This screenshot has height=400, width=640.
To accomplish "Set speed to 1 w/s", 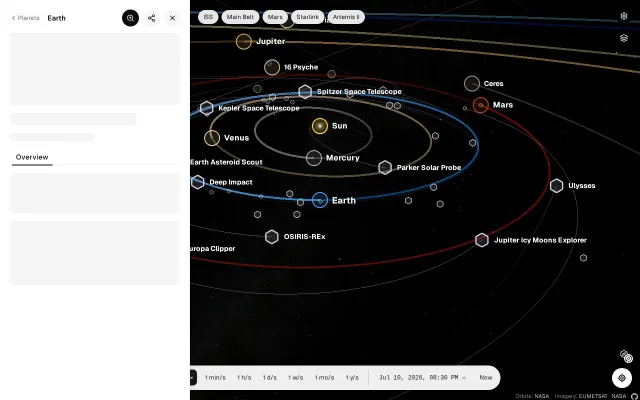I will 296,378.
